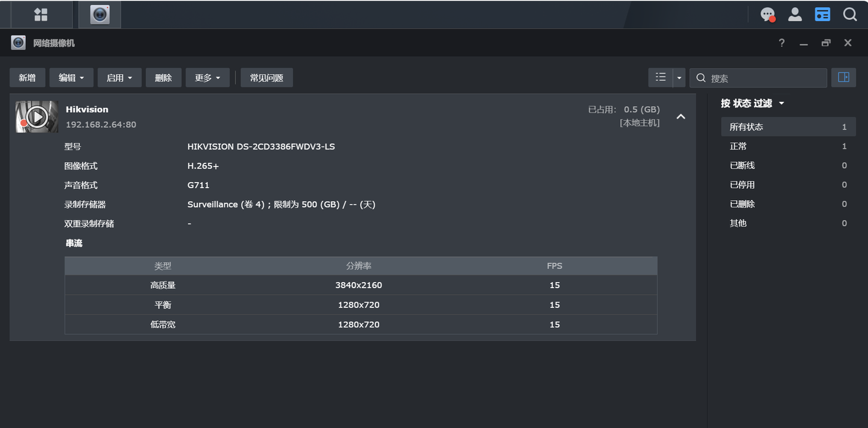Play the Hikvision camera preview thumbnail
This screenshot has width=868, height=428.
pyautogui.click(x=37, y=117)
